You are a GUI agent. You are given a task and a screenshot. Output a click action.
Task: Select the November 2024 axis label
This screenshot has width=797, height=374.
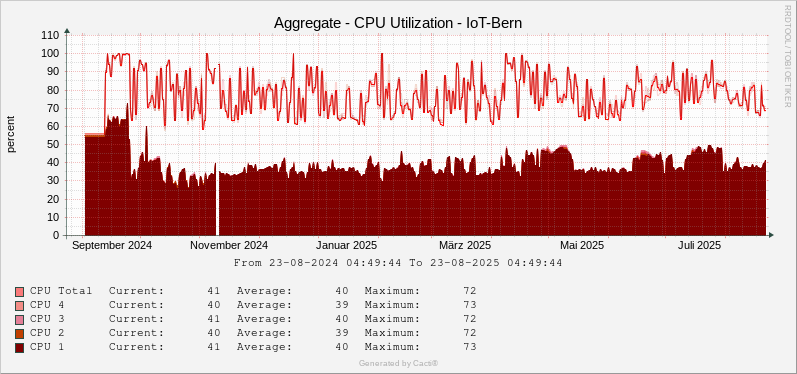(229, 245)
